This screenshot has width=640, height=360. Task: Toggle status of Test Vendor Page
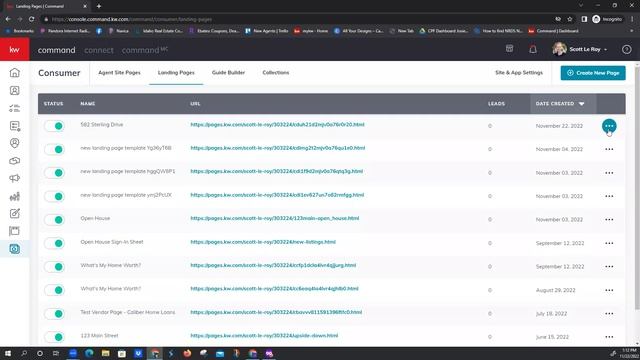coord(54,313)
